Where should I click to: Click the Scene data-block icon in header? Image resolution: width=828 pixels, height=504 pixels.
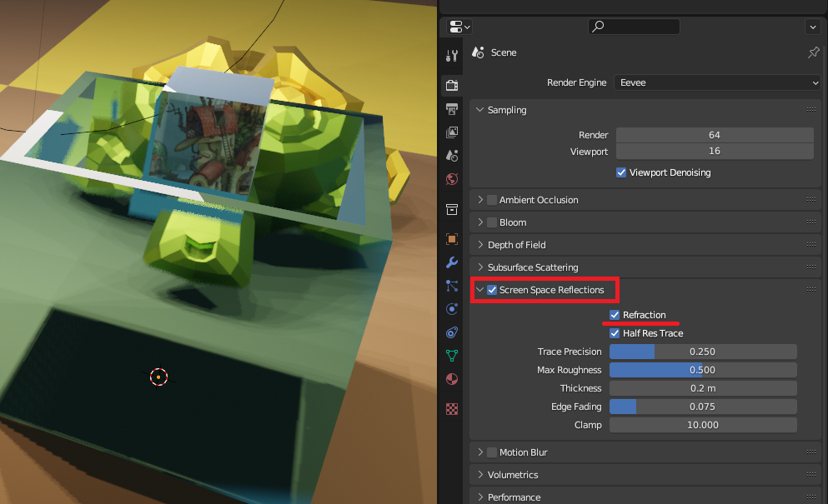tap(478, 52)
